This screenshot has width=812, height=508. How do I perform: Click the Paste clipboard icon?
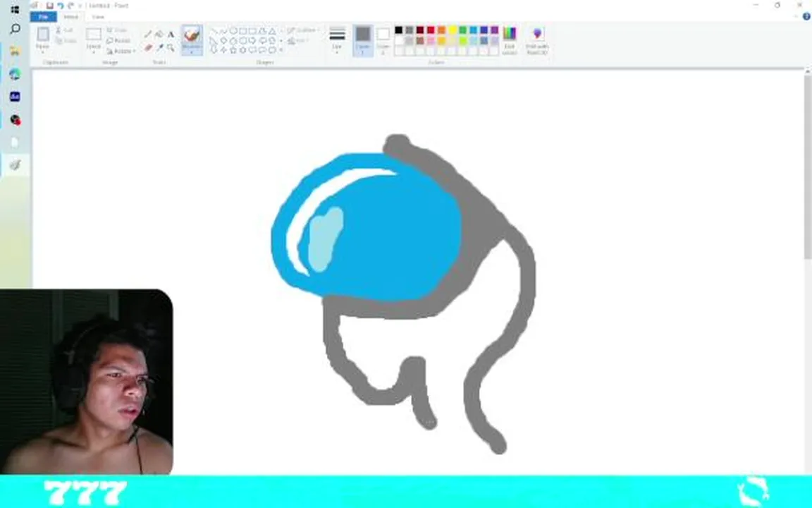(43, 35)
